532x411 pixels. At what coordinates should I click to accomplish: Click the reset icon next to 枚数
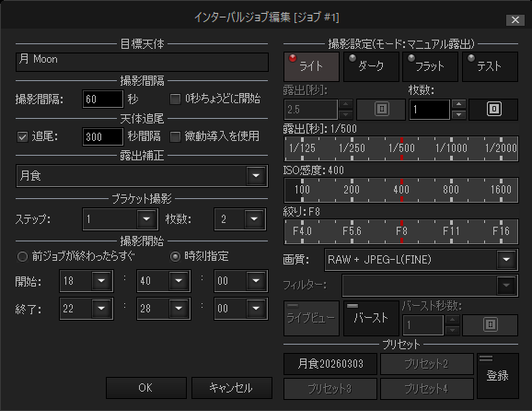pos(493,110)
